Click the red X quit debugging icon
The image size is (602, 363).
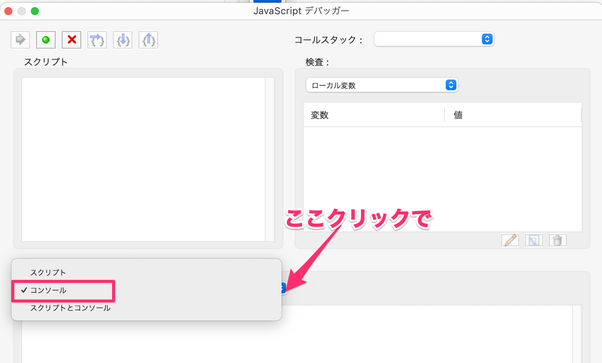tap(71, 40)
